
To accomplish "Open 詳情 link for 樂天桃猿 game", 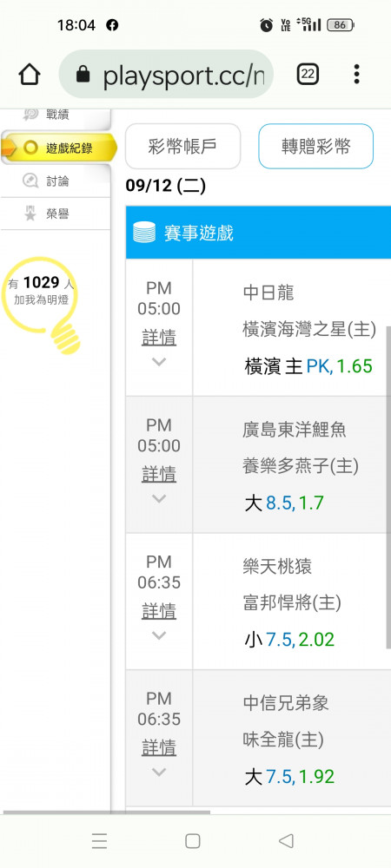I will [x=159, y=612].
